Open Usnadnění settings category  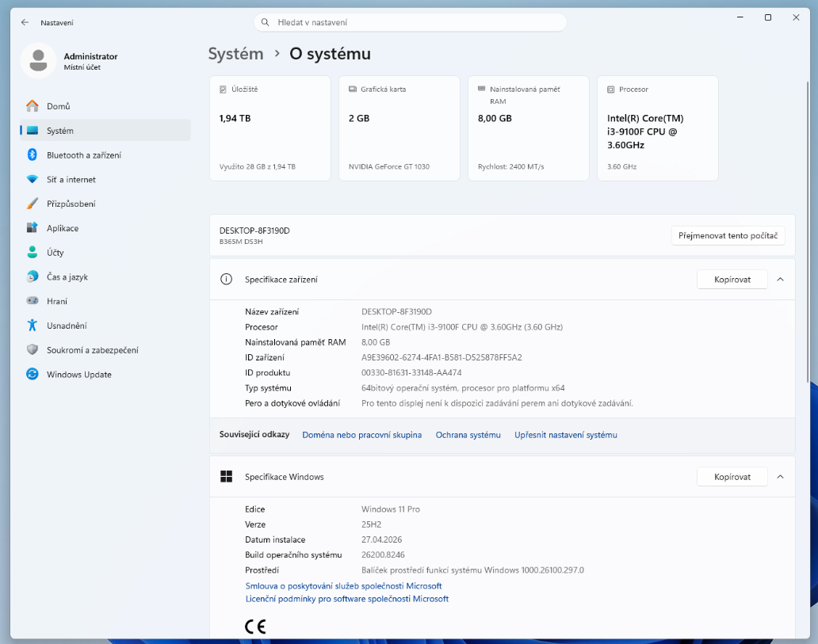[x=105, y=326]
